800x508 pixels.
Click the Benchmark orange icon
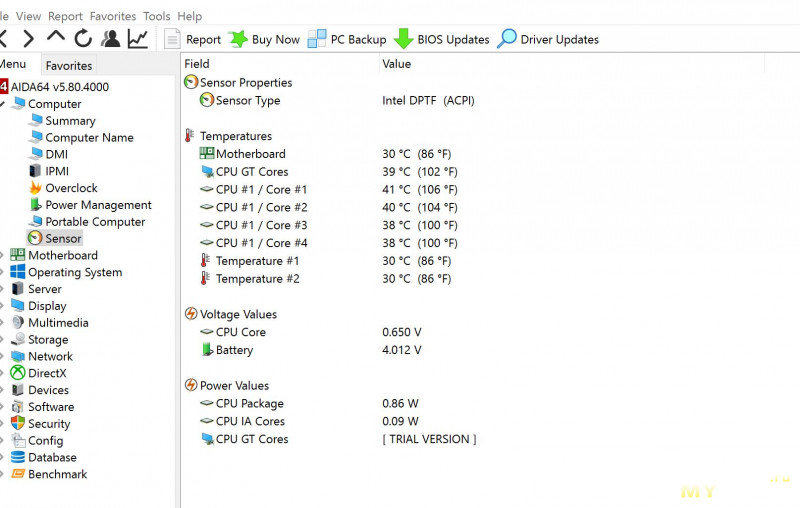coord(18,474)
